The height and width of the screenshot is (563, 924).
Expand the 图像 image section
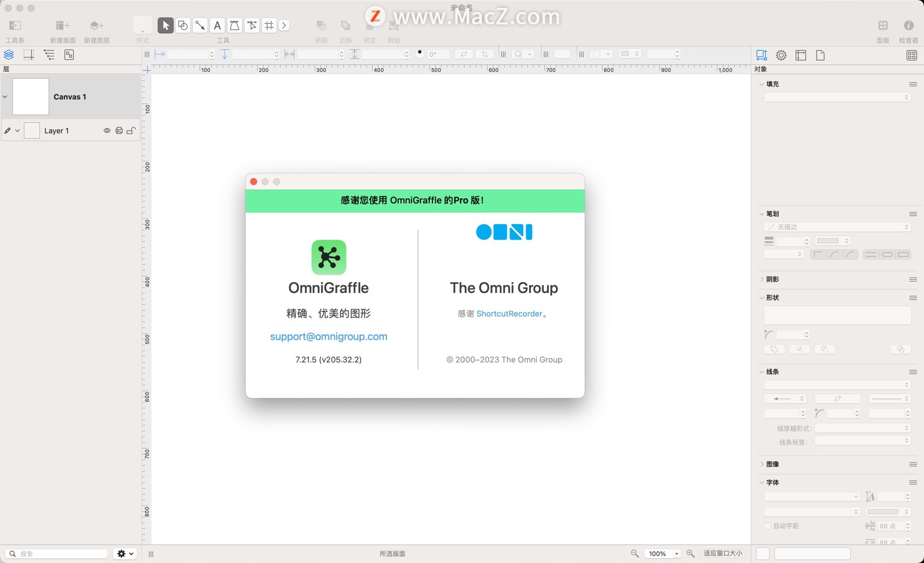[x=762, y=464]
